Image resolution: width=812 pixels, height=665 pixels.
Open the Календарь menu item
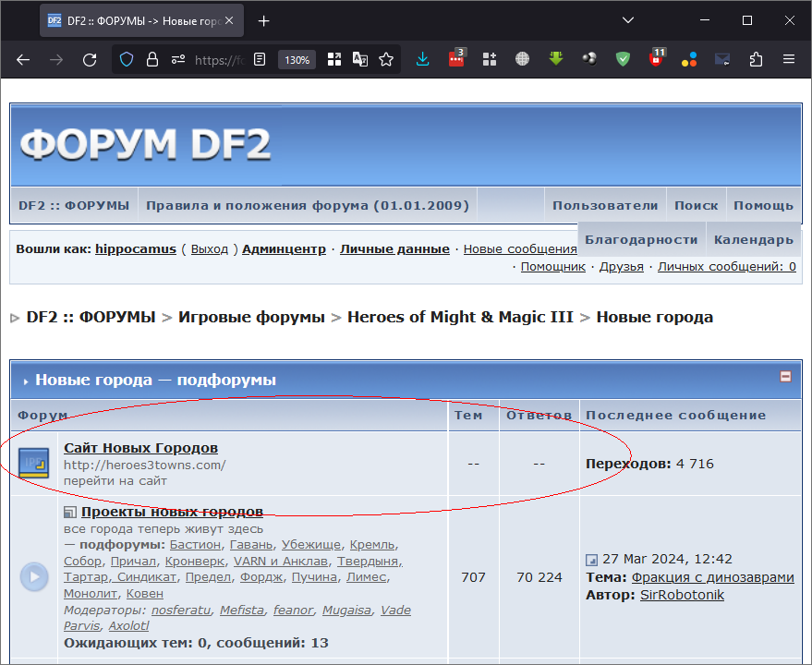click(x=753, y=239)
